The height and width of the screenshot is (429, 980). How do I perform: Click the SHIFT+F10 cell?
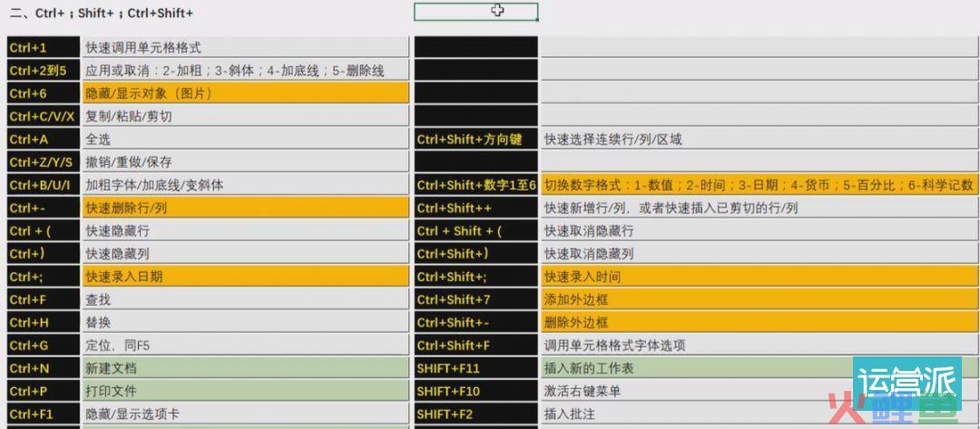[x=475, y=391]
